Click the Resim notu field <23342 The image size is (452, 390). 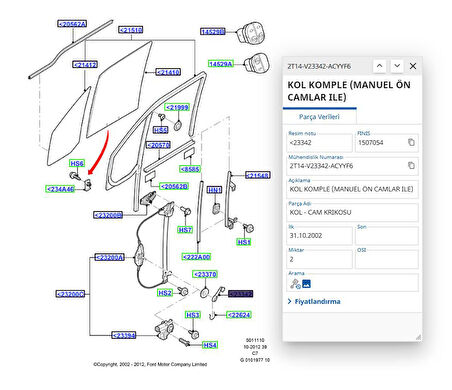tap(319, 143)
